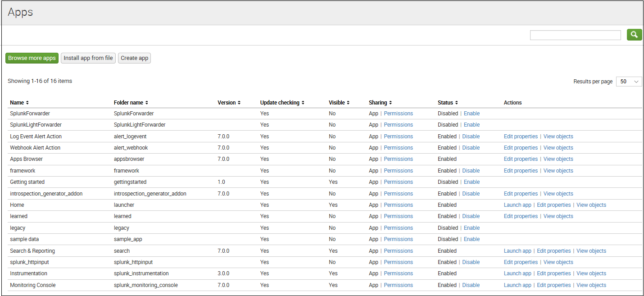Edit properties of learned app

click(521, 216)
